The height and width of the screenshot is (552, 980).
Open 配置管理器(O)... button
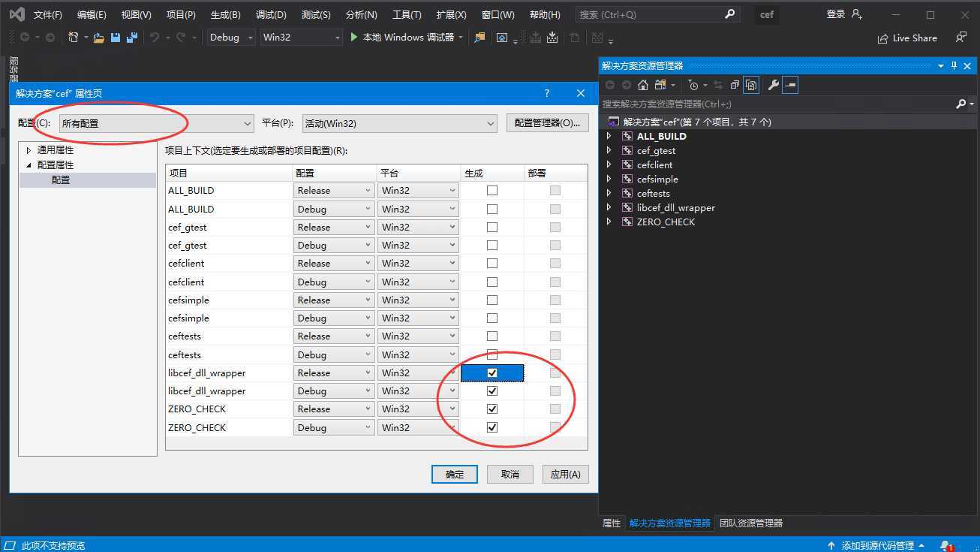[x=547, y=123]
